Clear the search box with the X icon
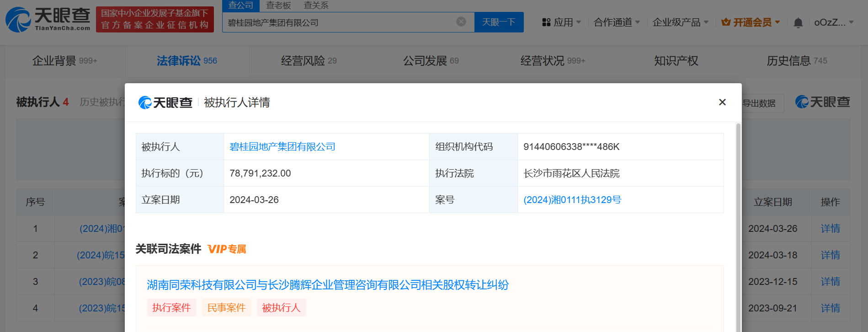Viewport: 868px width, 332px height. (461, 21)
